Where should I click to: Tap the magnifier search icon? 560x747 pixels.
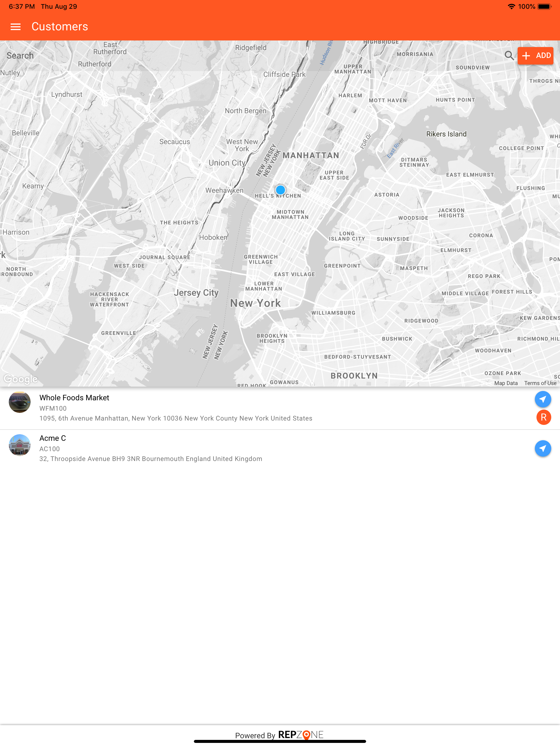[x=509, y=56]
